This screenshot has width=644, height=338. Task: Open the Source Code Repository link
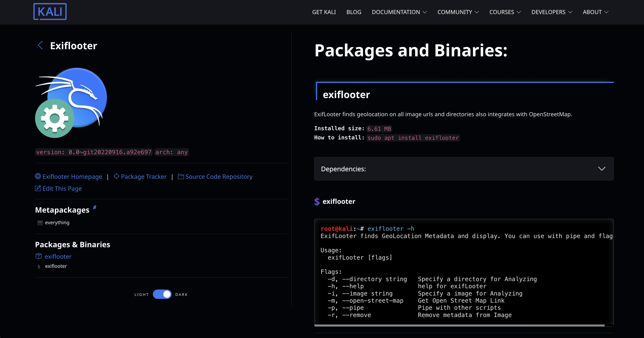[x=219, y=177]
